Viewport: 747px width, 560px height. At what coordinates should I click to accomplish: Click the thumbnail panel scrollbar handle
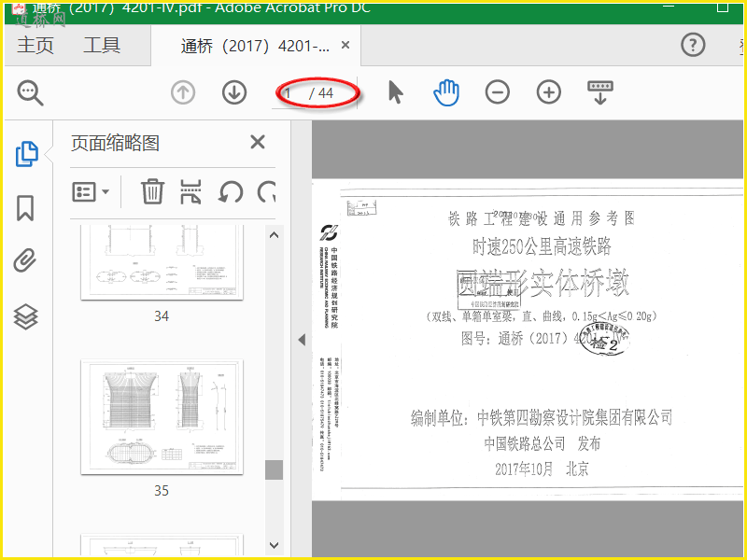pos(274,469)
